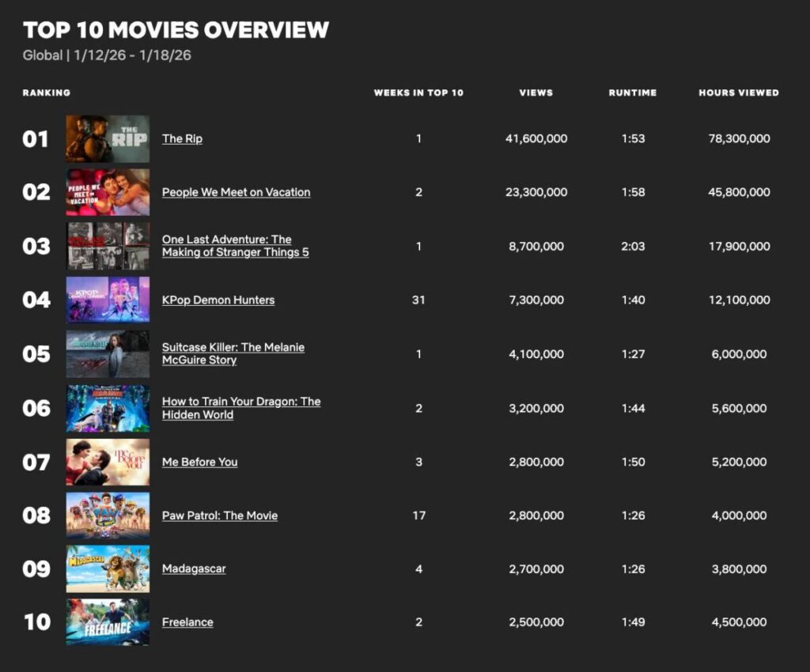Screen dimensions: 810x672
Task: Open the Madagascar title link
Action: (194, 568)
